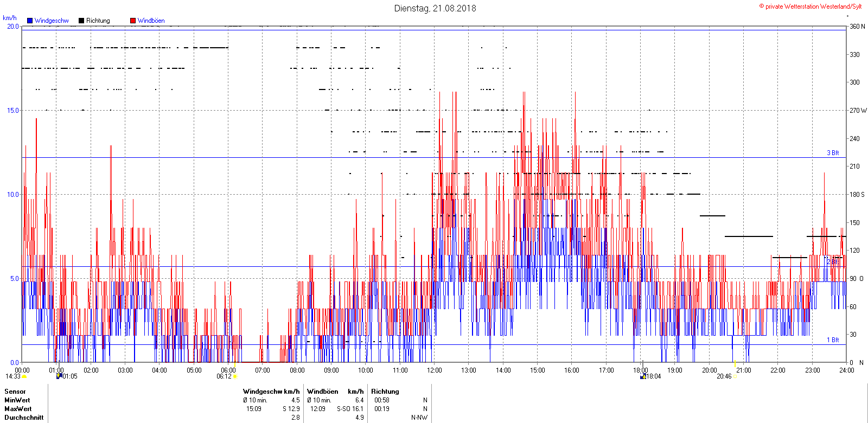This screenshot has height=423, width=868.
Task: Click the 01:05 time below the axis
Action: coord(70,376)
